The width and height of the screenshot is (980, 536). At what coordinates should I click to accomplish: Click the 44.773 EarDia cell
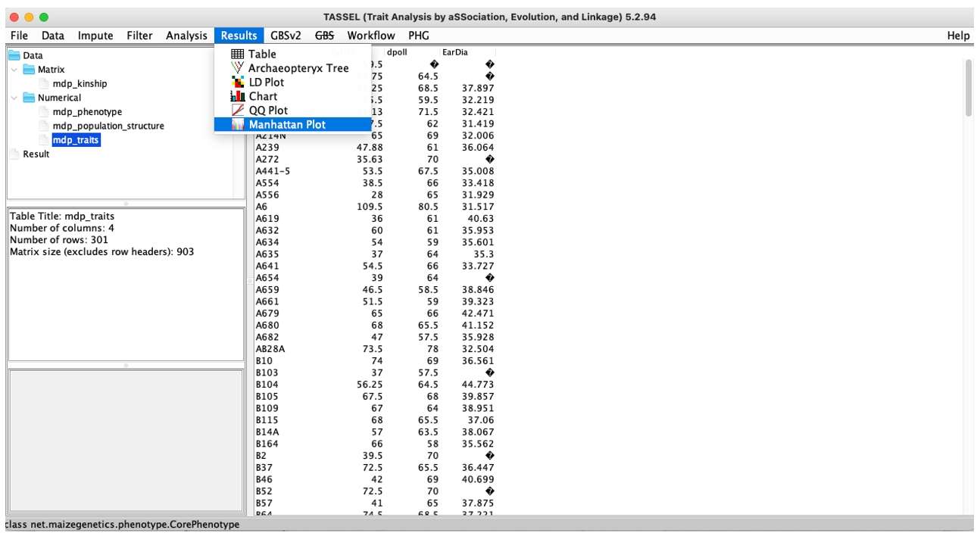pos(477,385)
